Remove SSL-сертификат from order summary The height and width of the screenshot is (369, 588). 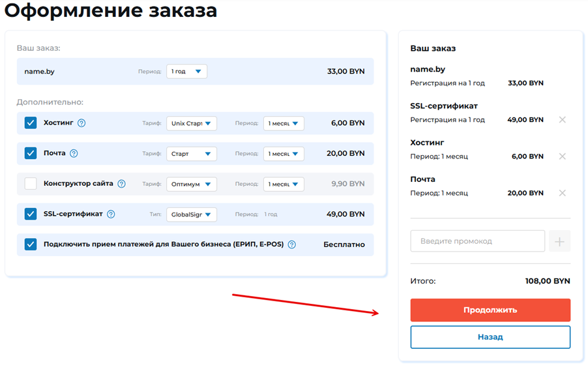pyautogui.click(x=562, y=120)
